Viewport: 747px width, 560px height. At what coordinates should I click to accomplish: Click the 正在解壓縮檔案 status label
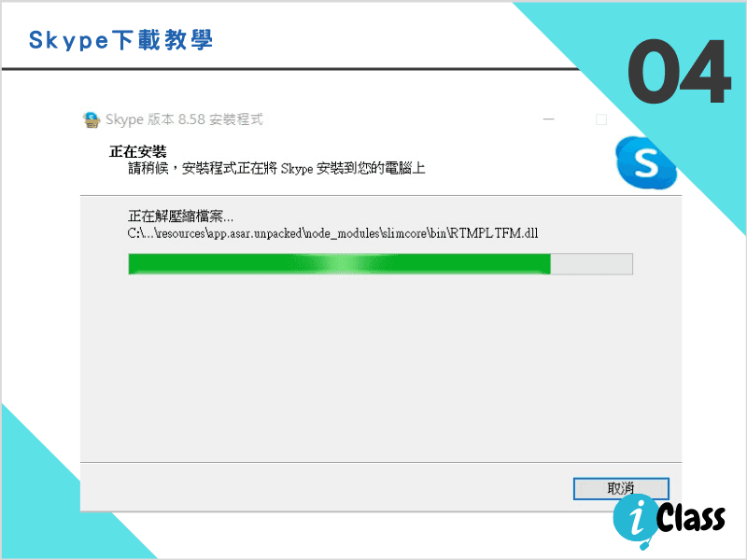180,217
